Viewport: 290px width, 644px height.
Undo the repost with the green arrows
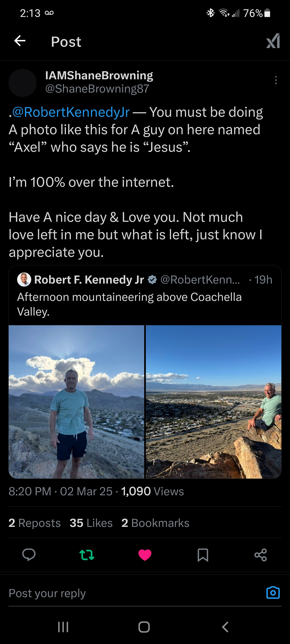coord(87,555)
